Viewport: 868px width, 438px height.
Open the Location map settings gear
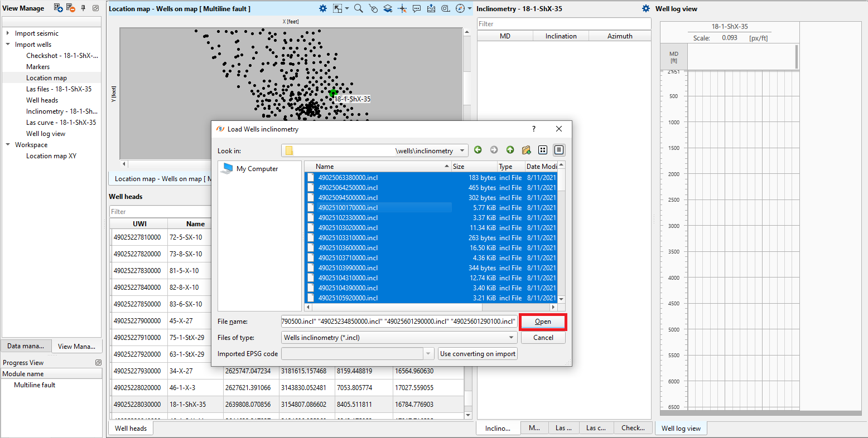(x=322, y=8)
